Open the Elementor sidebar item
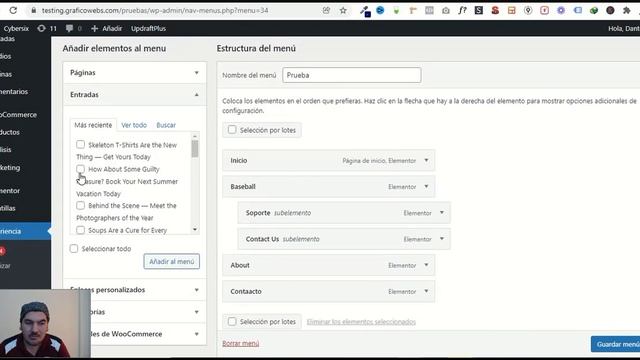Image resolution: width=640 pixels, height=360 pixels. pos(10,191)
